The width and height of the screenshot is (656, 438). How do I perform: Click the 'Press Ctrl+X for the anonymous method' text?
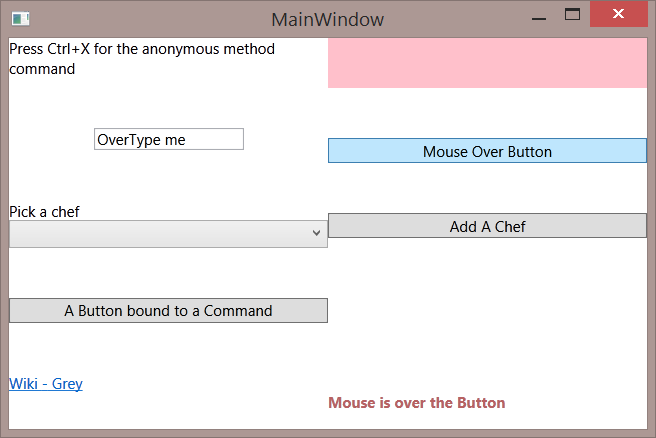pyautogui.click(x=142, y=49)
